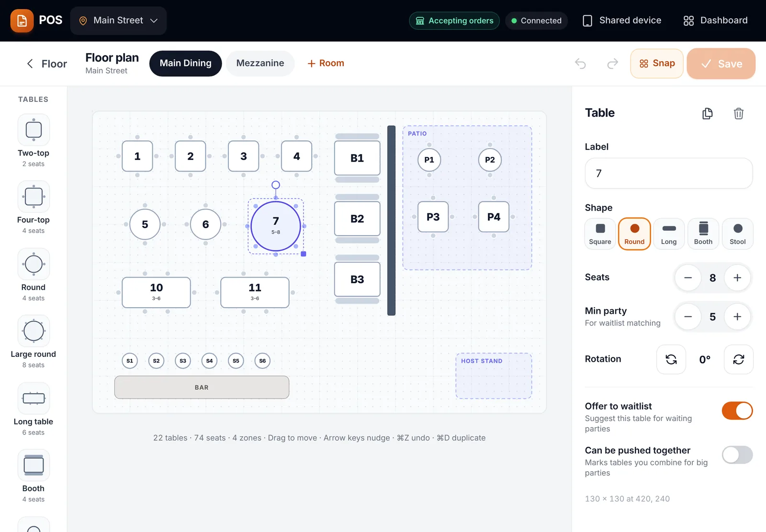Increase Min party value

point(737,317)
